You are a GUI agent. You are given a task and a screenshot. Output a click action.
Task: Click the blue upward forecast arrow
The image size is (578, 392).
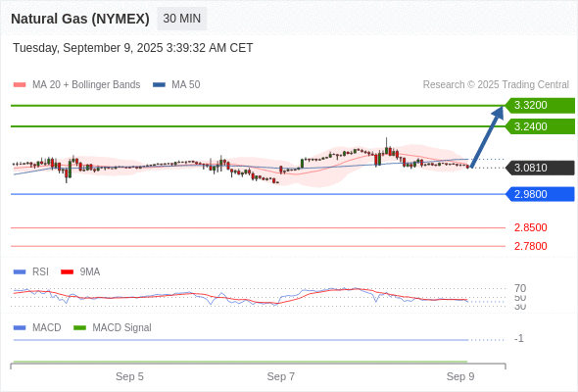click(487, 137)
